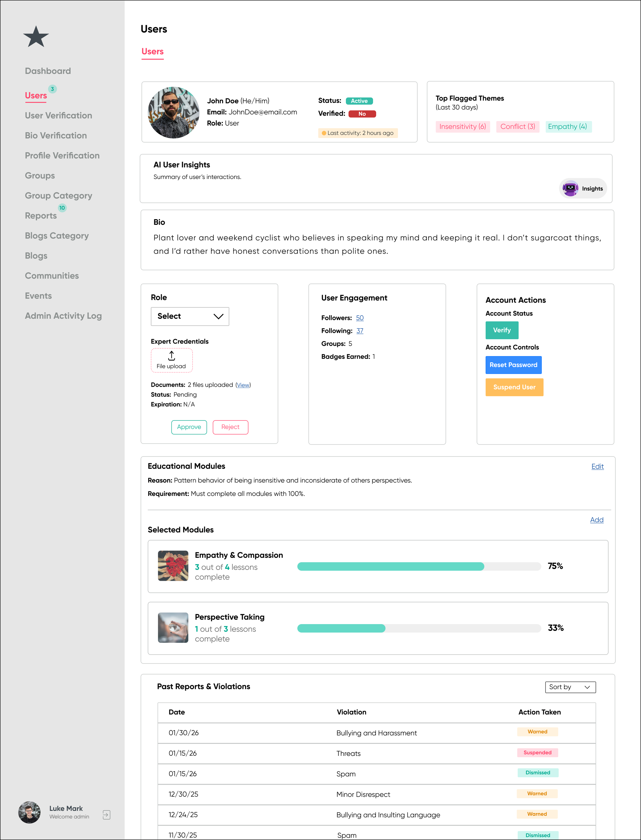Approve the expert credentials
This screenshot has height=840, width=641.
[189, 427]
